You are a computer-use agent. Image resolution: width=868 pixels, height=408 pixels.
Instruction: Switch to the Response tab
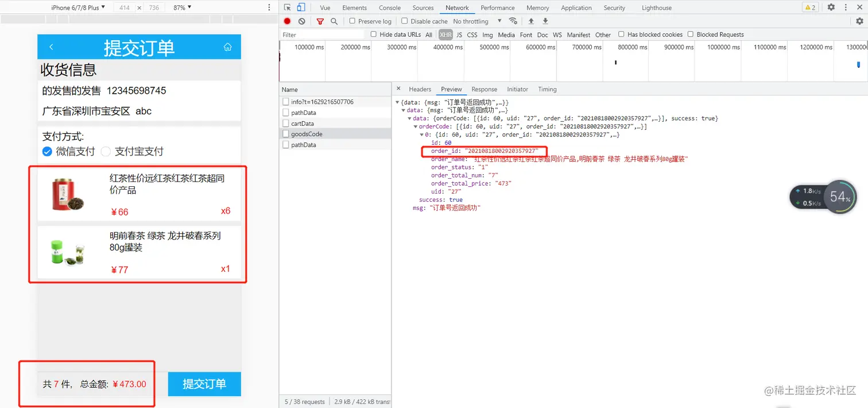click(x=484, y=89)
